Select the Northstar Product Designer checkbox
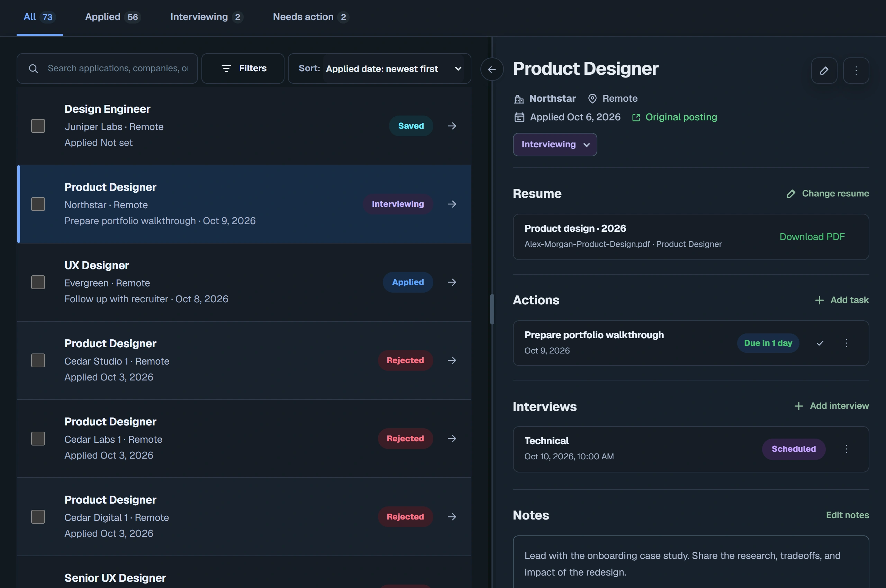 (38, 204)
